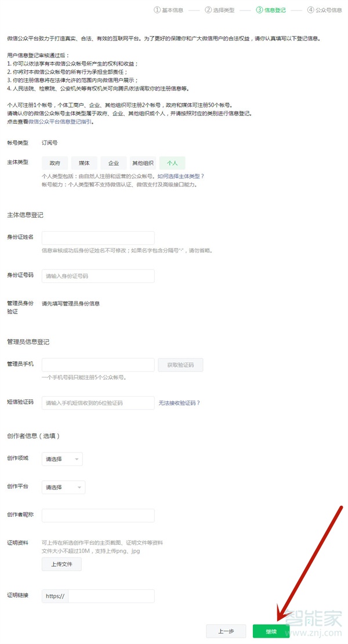
Task: Click step 4 公众号信息 in progress bar
Action: click(325, 10)
